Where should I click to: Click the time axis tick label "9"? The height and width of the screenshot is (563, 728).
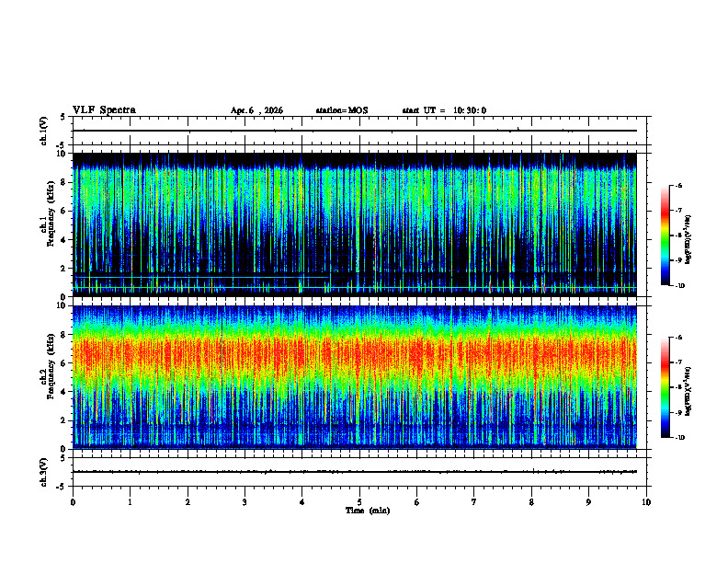point(588,502)
